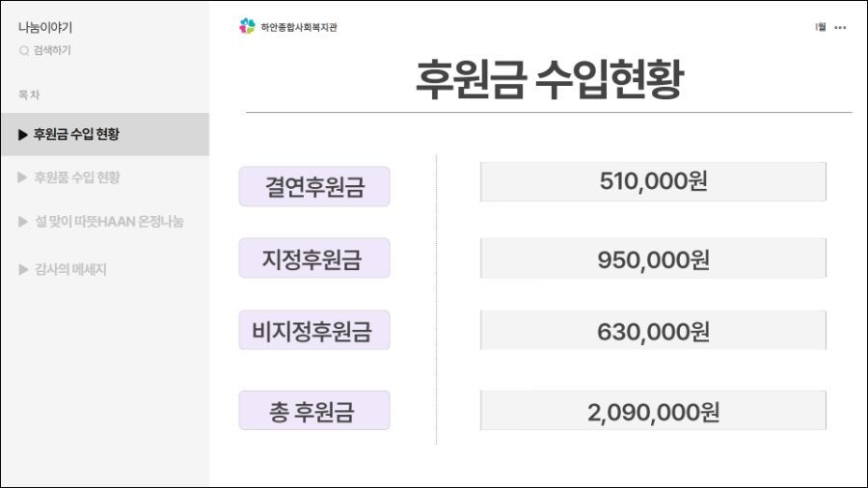Expand the 설 맞이 따뜻HAAN 온정나눔 arrow
The height and width of the screenshot is (488, 868).
pyautogui.click(x=23, y=222)
